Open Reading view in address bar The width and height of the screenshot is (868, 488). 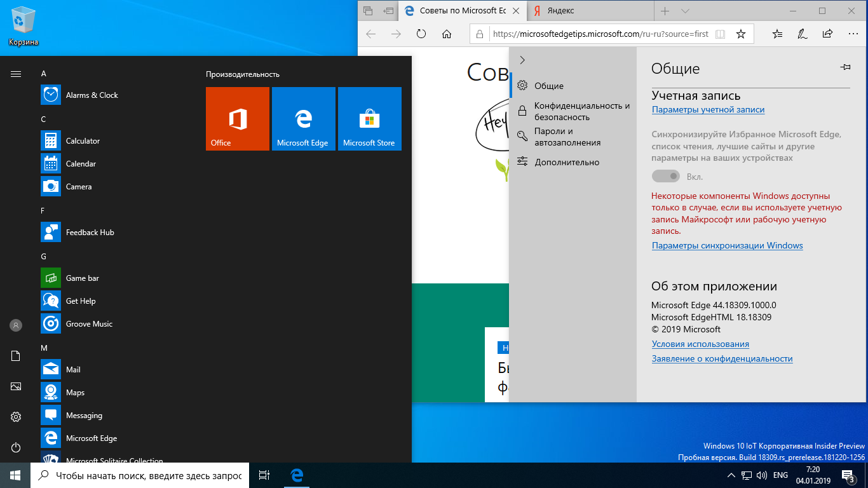pos(720,34)
